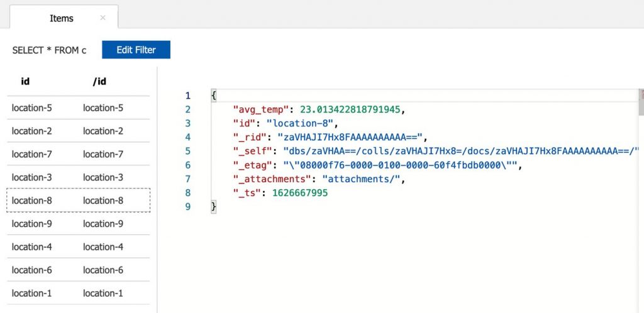This screenshot has width=644, height=313.
Task: Click the SELECT * FROM c query text
Action: pos(50,50)
